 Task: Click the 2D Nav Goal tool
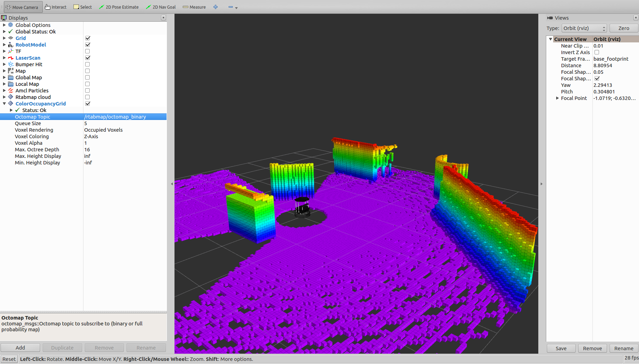pos(161,7)
